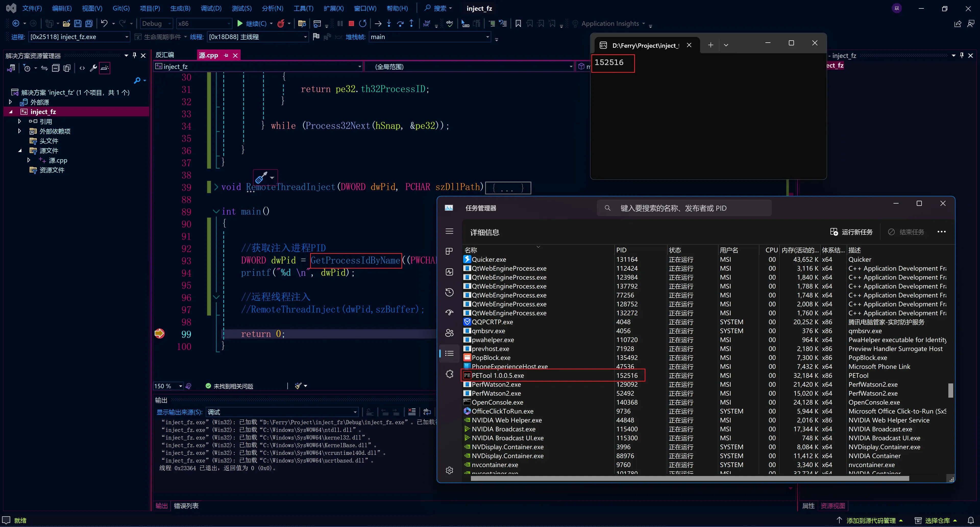
Task: Click the Hot Reload flame icon
Action: point(281,23)
